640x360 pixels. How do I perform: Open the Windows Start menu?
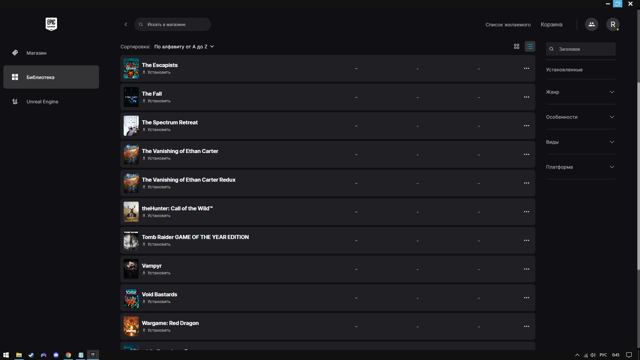click(x=6, y=355)
